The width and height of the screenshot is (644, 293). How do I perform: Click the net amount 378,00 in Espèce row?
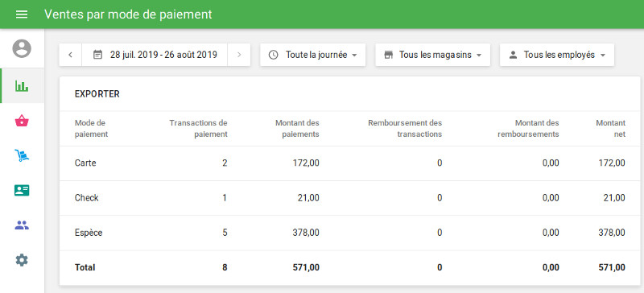(612, 233)
